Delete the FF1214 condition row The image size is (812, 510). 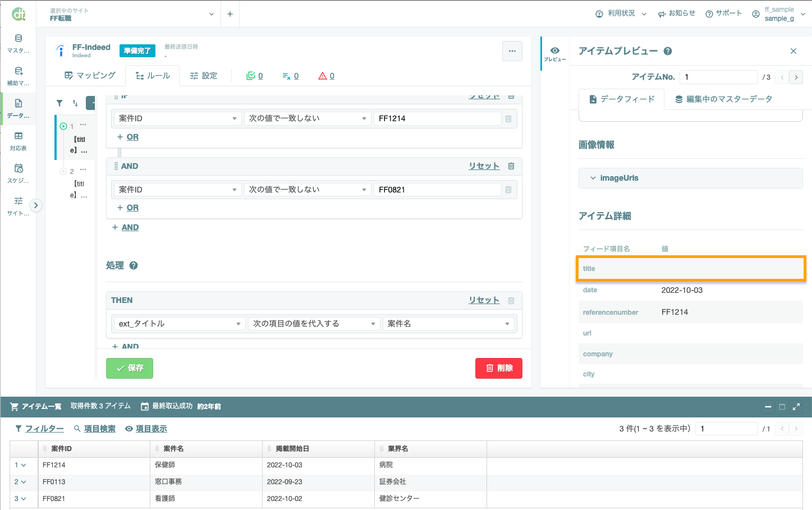pyautogui.click(x=508, y=119)
